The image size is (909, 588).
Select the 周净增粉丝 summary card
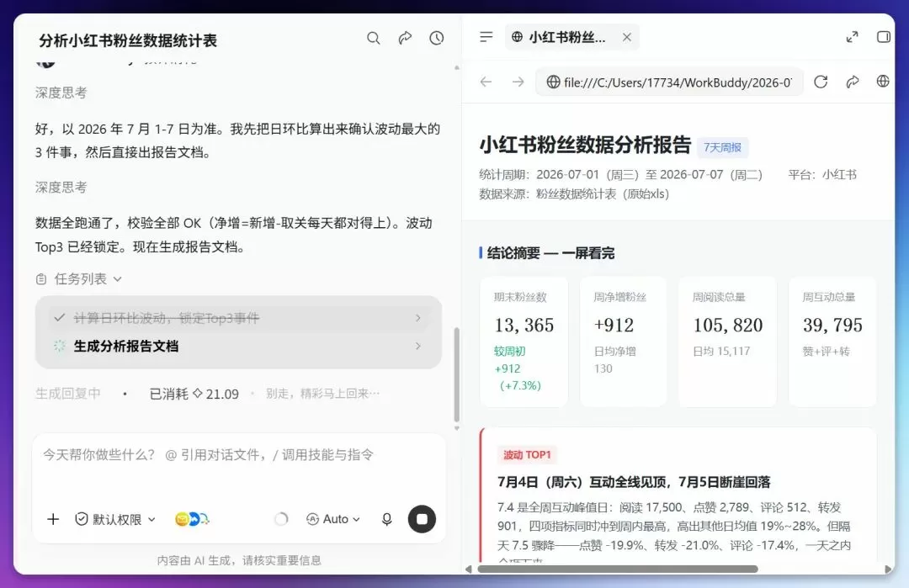pyautogui.click(x=623, y=342)
